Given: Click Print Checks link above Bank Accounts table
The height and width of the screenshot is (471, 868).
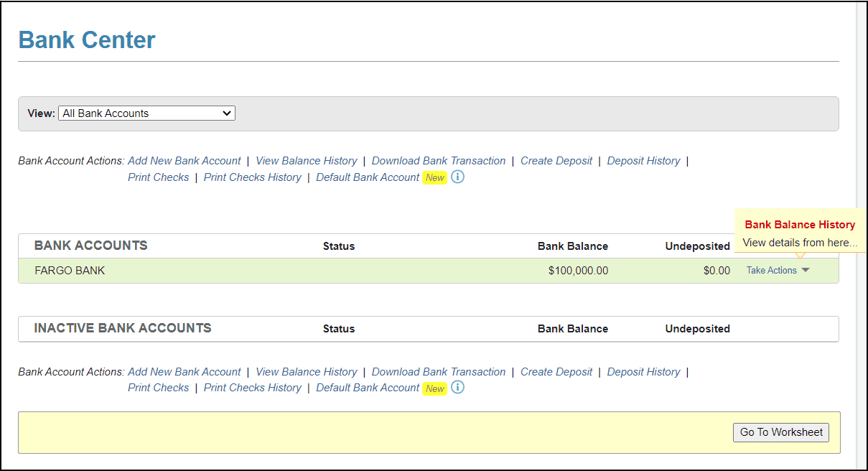Looking at the screenshot, I should click(x=159, y=177).
